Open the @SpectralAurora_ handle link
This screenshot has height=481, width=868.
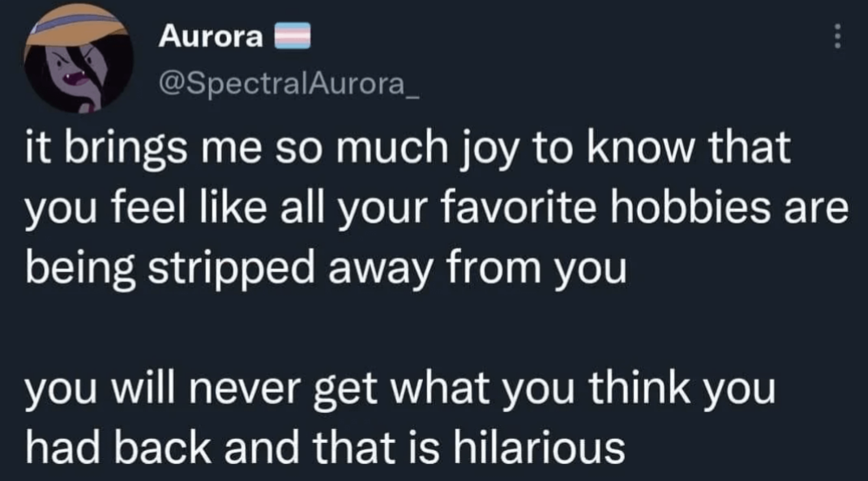289,83
